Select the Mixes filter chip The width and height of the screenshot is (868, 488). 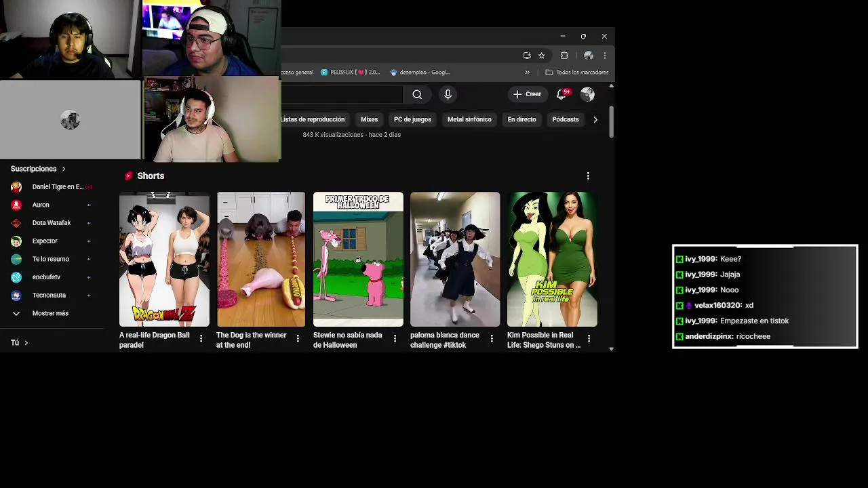370,119
